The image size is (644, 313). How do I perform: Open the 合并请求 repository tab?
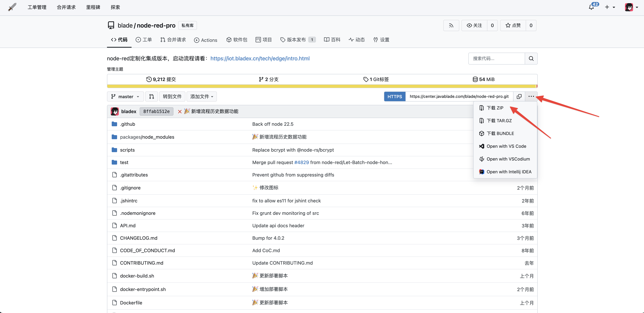(173, 40)
